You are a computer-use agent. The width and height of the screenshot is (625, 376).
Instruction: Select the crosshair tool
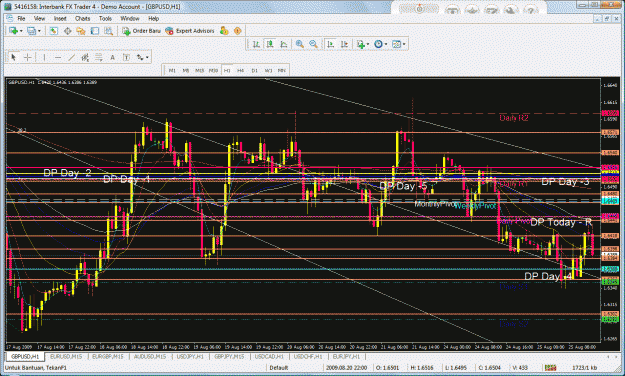28,57
